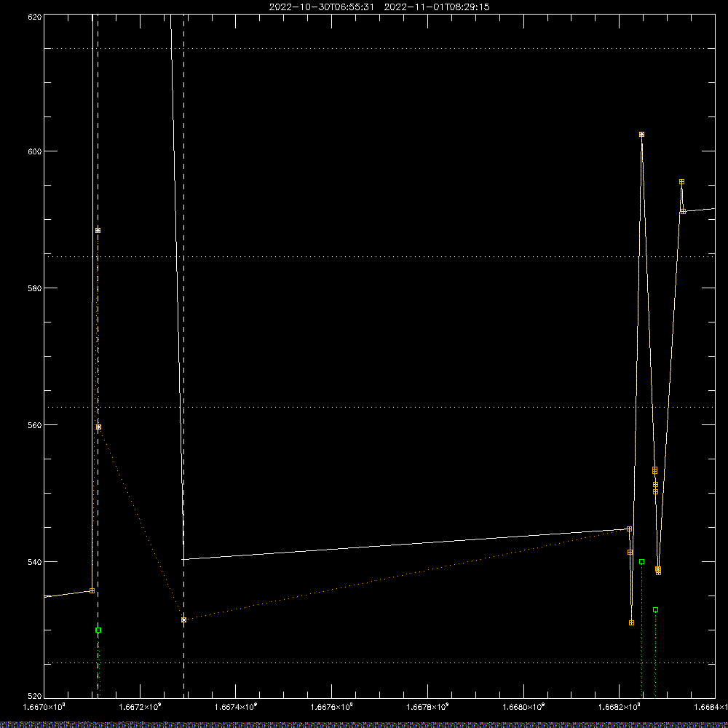Pick the green square marker at value 540

(641, 562)
